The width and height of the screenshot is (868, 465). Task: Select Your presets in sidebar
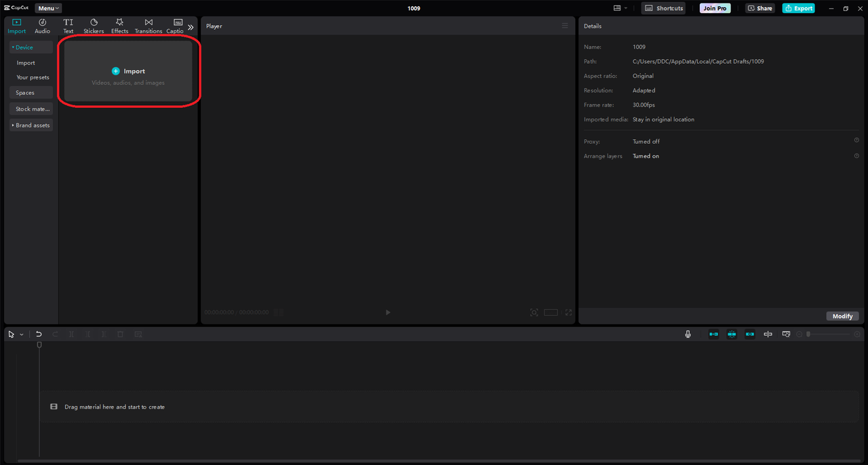tap(33, 77)
